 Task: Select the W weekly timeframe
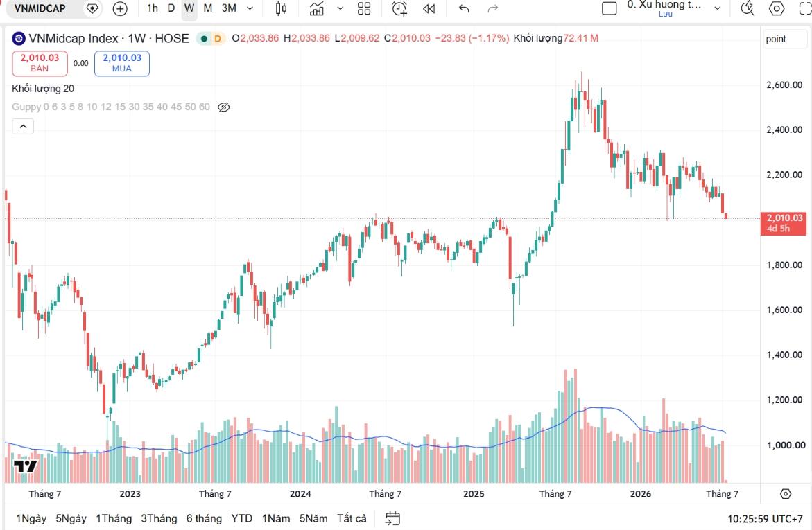[189, 8]
